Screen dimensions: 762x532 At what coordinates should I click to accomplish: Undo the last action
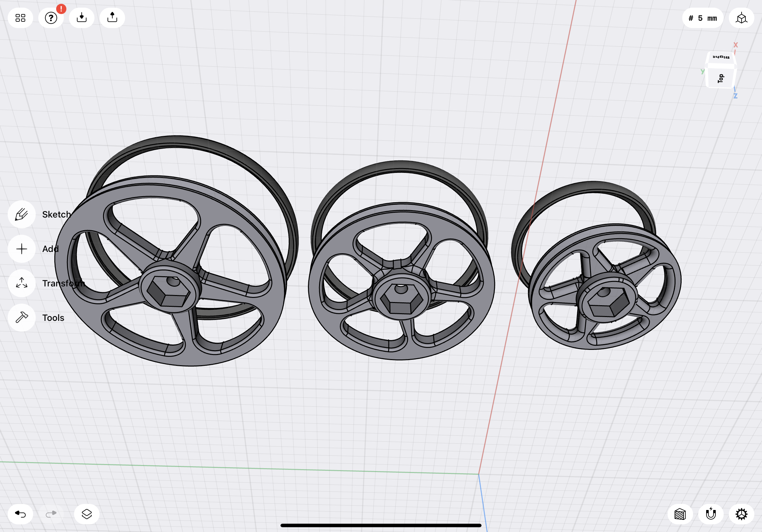click(20, 514)
